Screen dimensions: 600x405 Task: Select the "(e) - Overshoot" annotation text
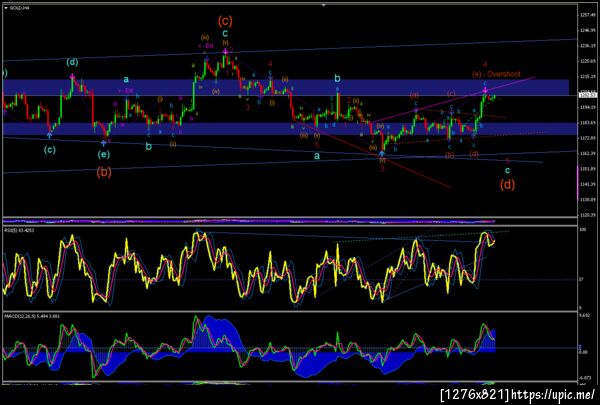pyautogui.click(x=496, y=74)
